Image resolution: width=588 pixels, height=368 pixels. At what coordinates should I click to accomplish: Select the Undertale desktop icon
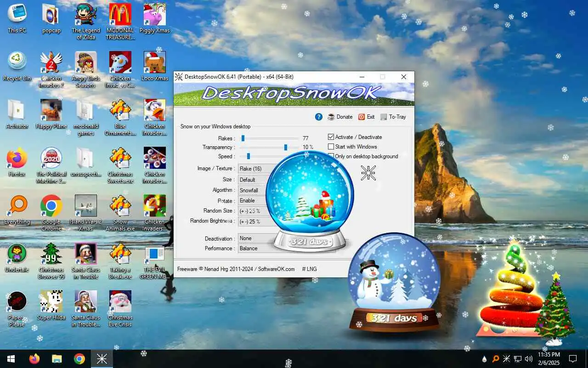(x=17, y=258)
